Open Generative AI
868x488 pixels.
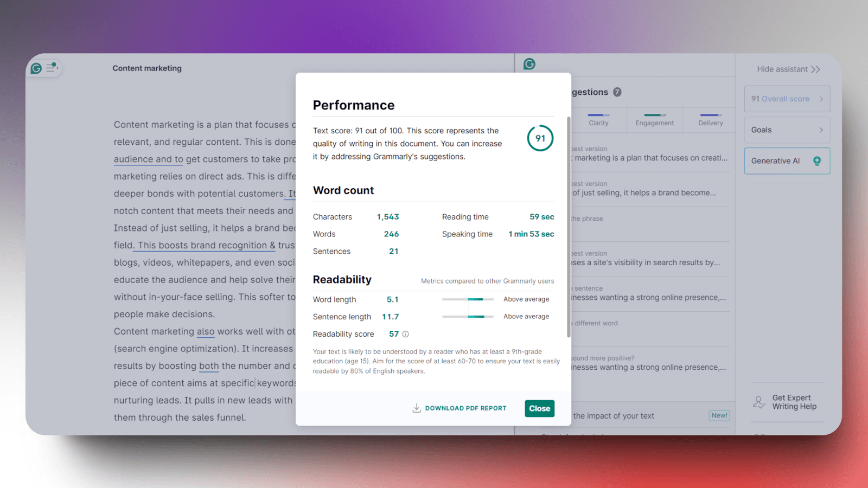click(x=787, y=161)
